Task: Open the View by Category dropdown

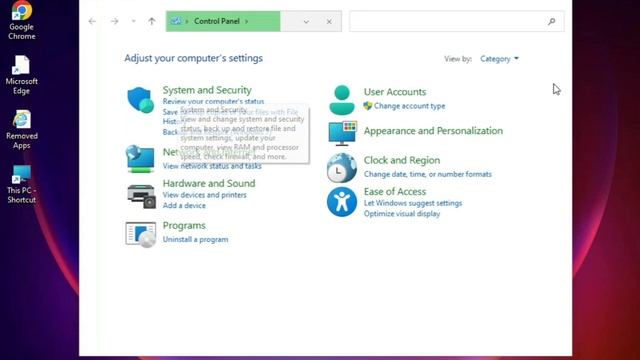Action: coord(499,59)
